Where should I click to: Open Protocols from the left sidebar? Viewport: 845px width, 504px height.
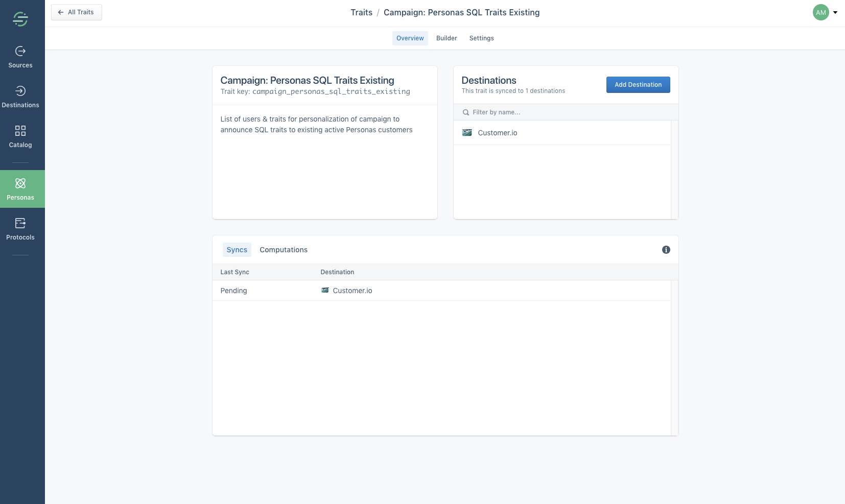pos(20,228)
